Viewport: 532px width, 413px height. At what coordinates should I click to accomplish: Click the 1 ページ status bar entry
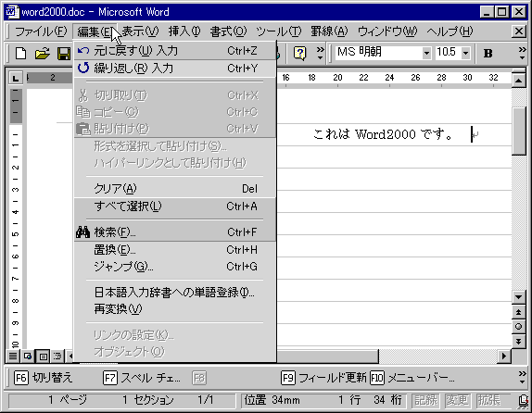click(68, 400)
